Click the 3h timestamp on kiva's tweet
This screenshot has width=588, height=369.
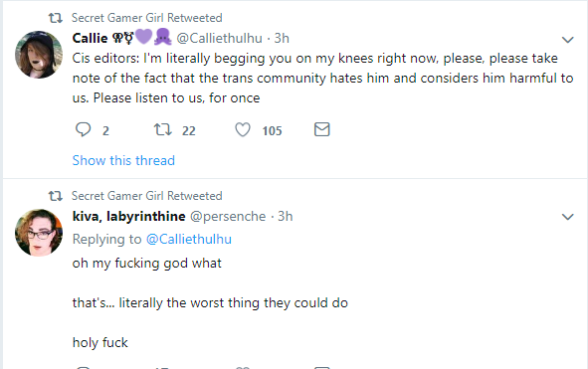(x=285, y=217)
